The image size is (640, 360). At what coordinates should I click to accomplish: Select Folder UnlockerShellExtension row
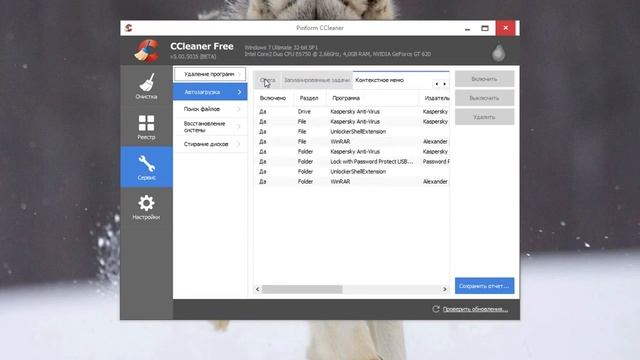pos(352,171)
